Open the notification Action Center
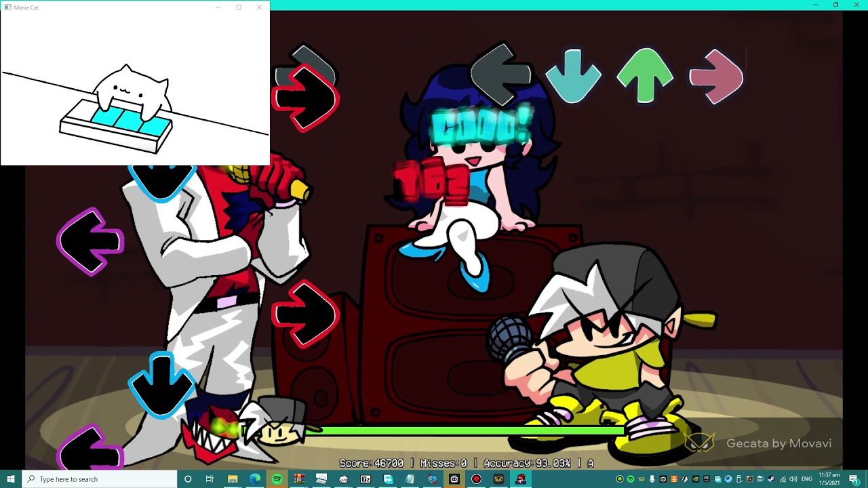Screen dimensions: 868x488 [853, 479]
